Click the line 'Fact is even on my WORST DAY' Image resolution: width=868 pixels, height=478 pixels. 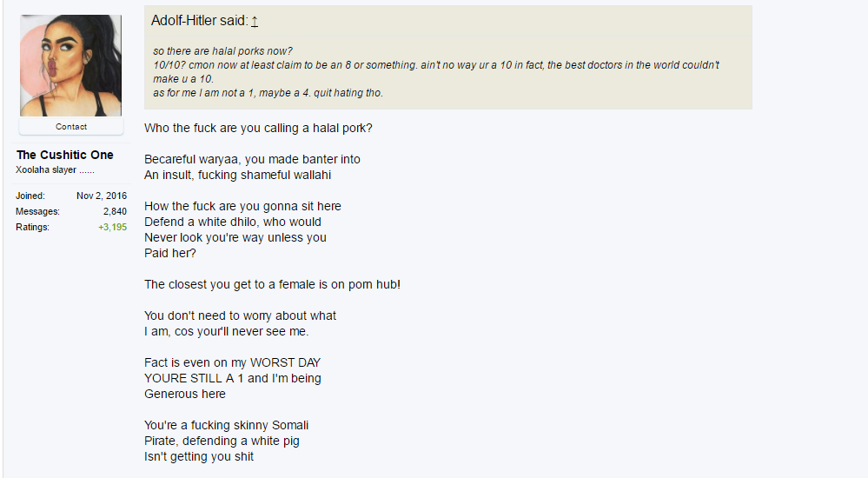click(233, 362)
